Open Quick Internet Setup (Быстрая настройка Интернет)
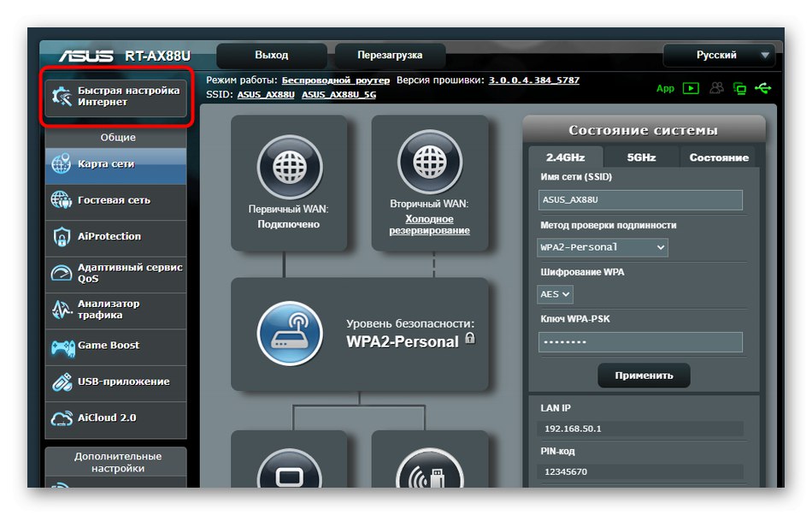 click(x=116, y=97)
